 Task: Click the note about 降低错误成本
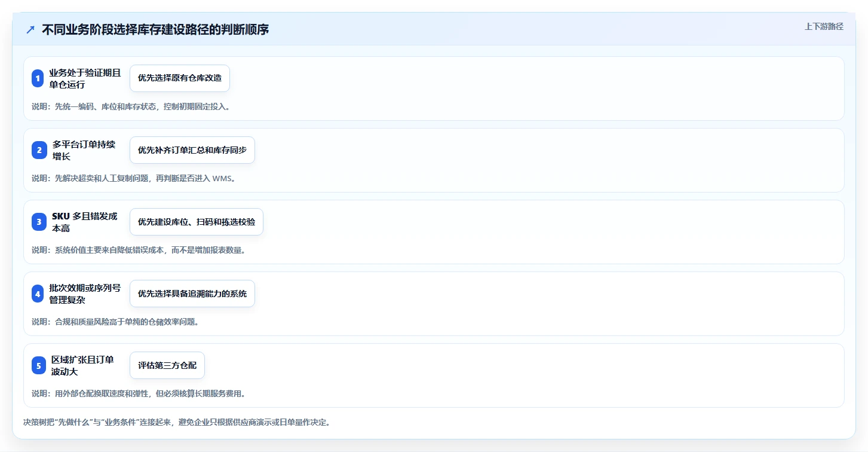click(139, 250)
